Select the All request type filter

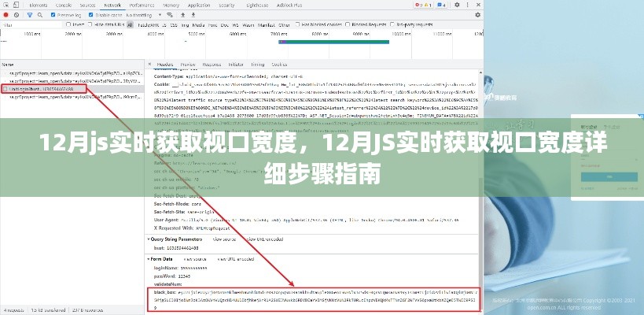(131, 24)
